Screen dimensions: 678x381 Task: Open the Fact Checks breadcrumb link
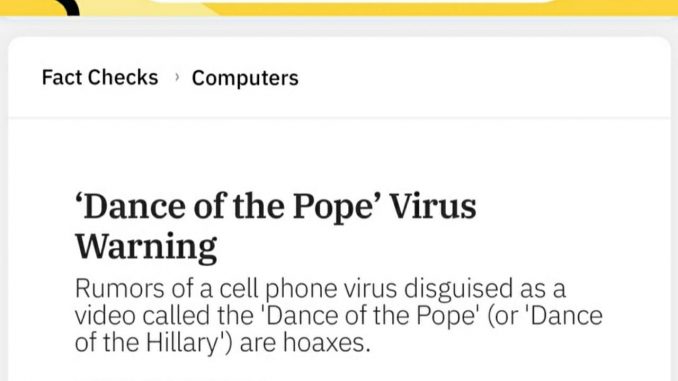[100, 77]
